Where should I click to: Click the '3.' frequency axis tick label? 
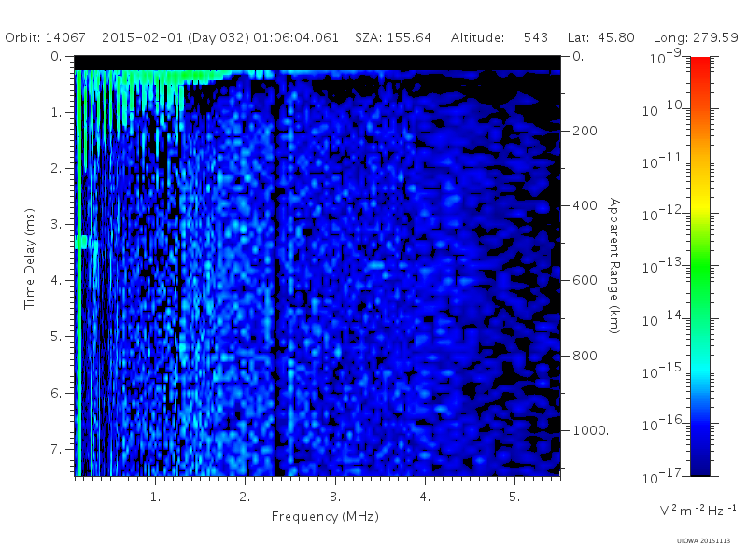tap(335, 497)
